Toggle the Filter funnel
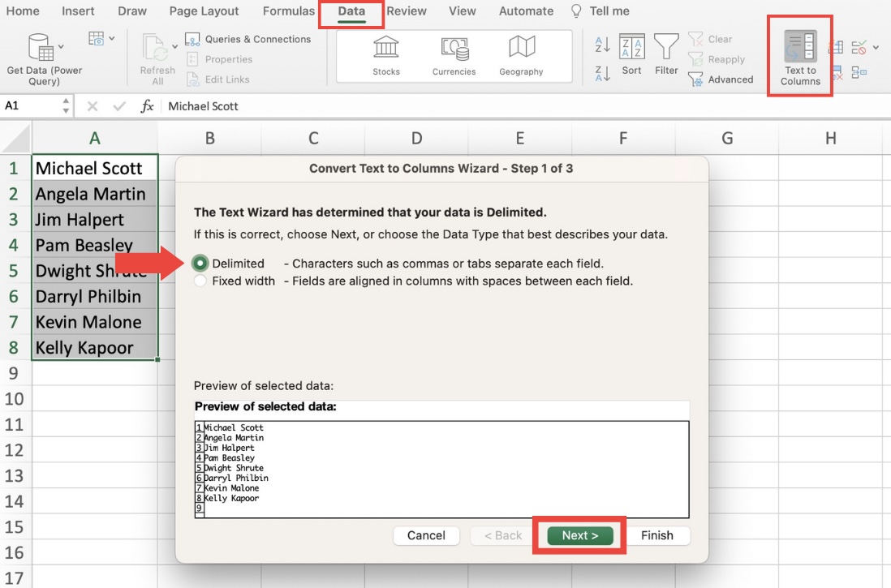This screenshot has width=891, height=588. pyautogui.click(x=666, y=54)
